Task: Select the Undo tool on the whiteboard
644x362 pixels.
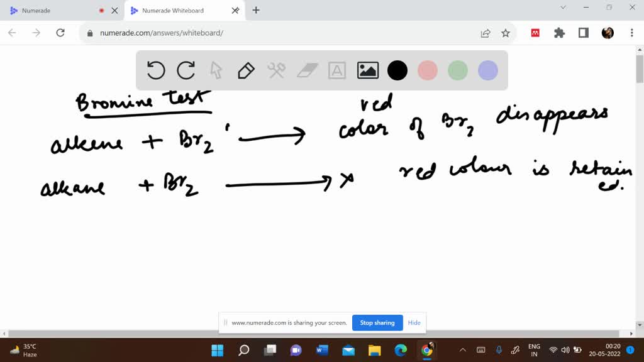Action: coord(156,70)
